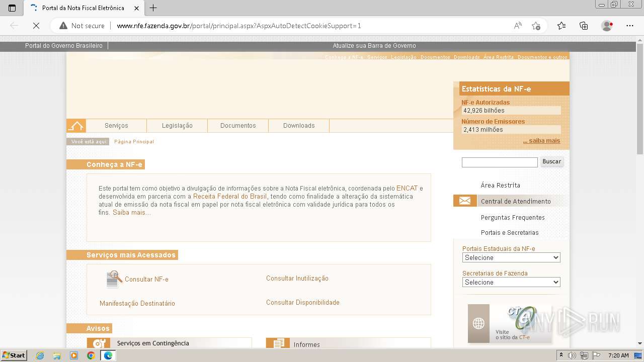The width and height of the screenshot is (644, 362).
Task: Click the Saiba mais... link in Conheça a NF-e
Action: click(132, 213)
